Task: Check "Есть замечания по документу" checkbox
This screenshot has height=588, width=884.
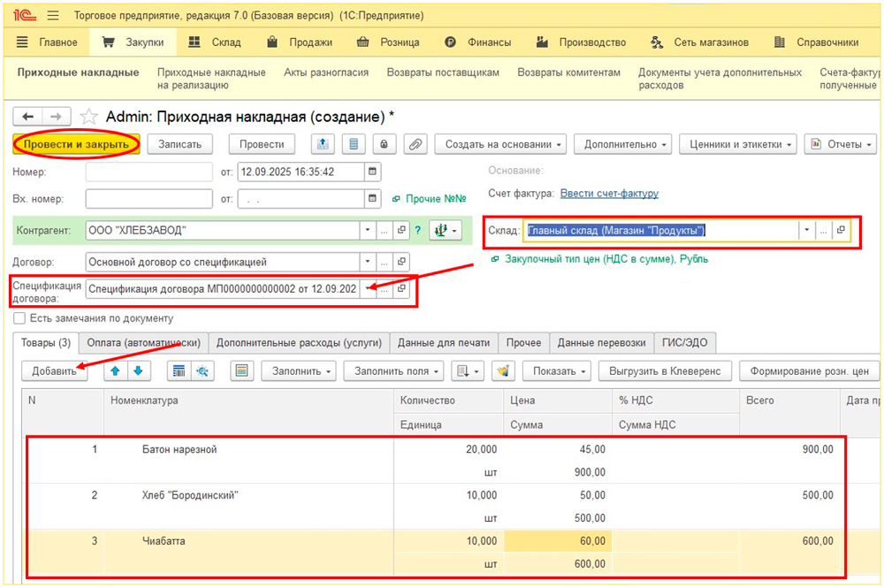Action: 19,318
